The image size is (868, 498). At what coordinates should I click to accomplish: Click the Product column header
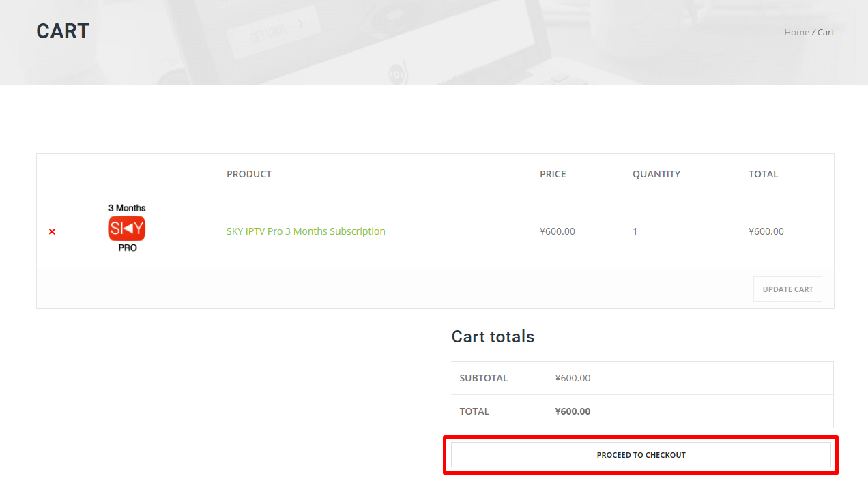click(249, 174)
